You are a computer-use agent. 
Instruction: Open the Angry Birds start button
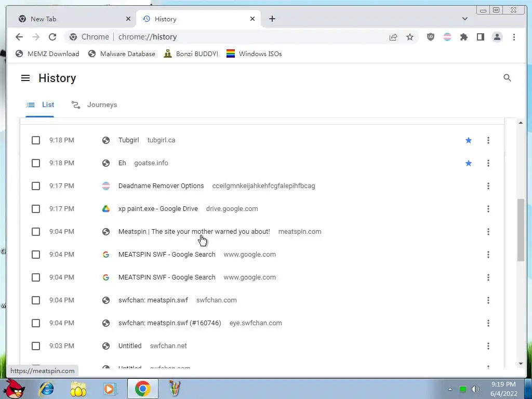(x=15, y=389)
